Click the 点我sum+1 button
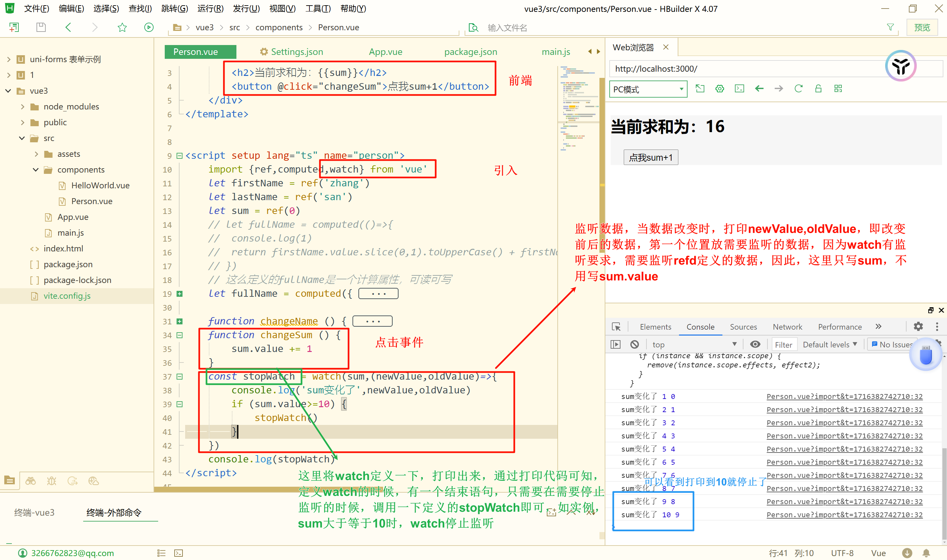This screenshot has height=560, width=947. pyautogui.click(x=650, y=157)
